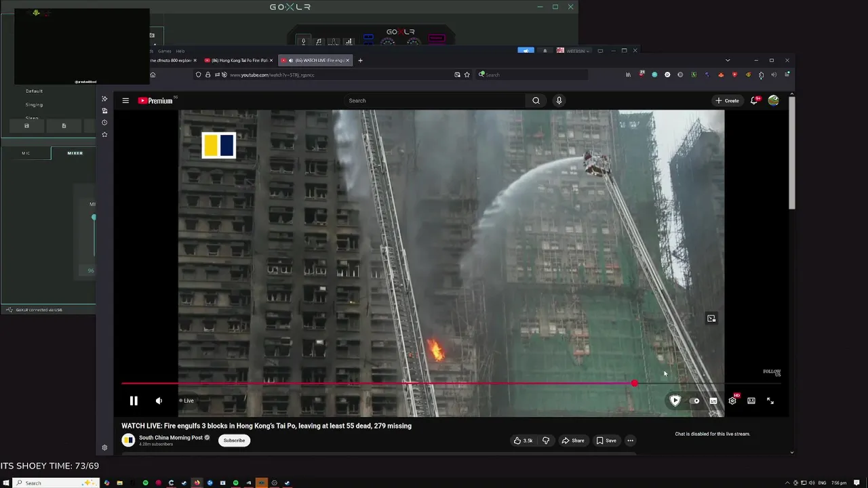Open a new browser tab with plus
Viewport: 868px width, 488px height.
coord(360,60)
